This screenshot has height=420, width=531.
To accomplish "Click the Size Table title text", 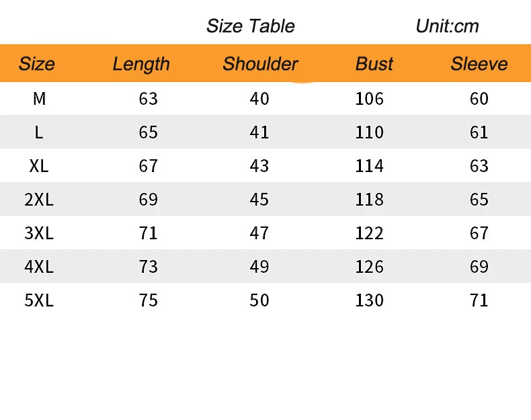I will [x=251, y=26].
